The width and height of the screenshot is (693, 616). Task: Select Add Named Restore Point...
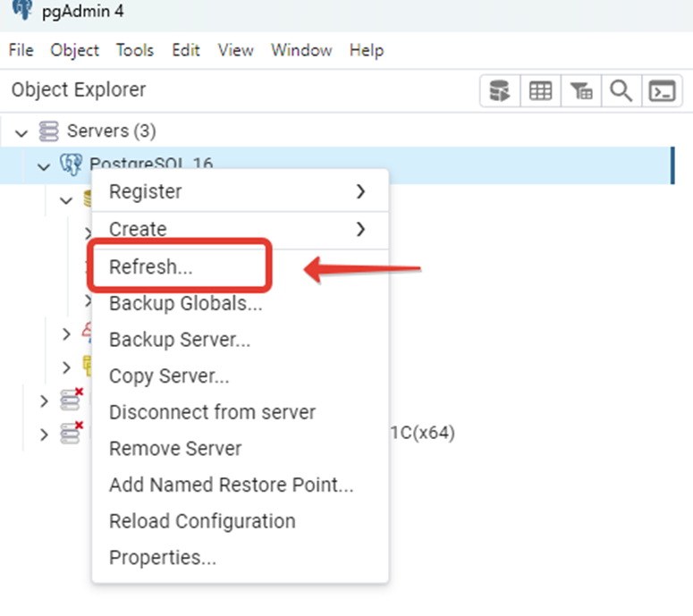(240, 485)
